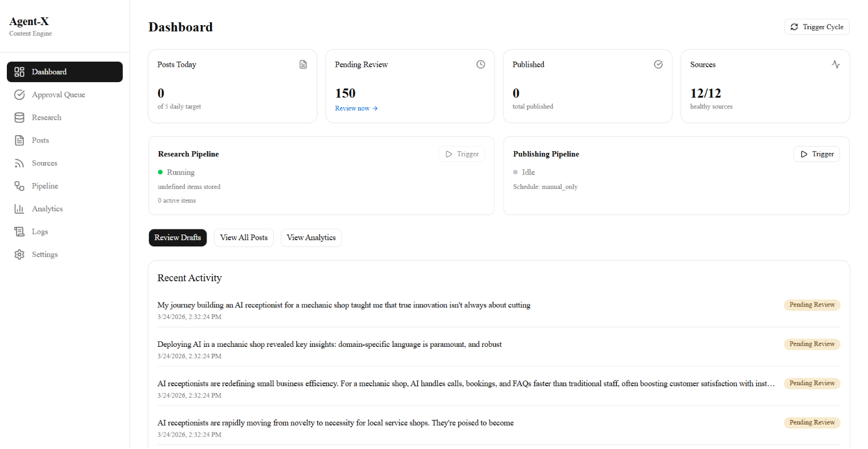The height and width of the screenshot is (449, 868).
Task: Click the Pipeline workflow icon
Action: pyautogui.click(x=19, y=186)
